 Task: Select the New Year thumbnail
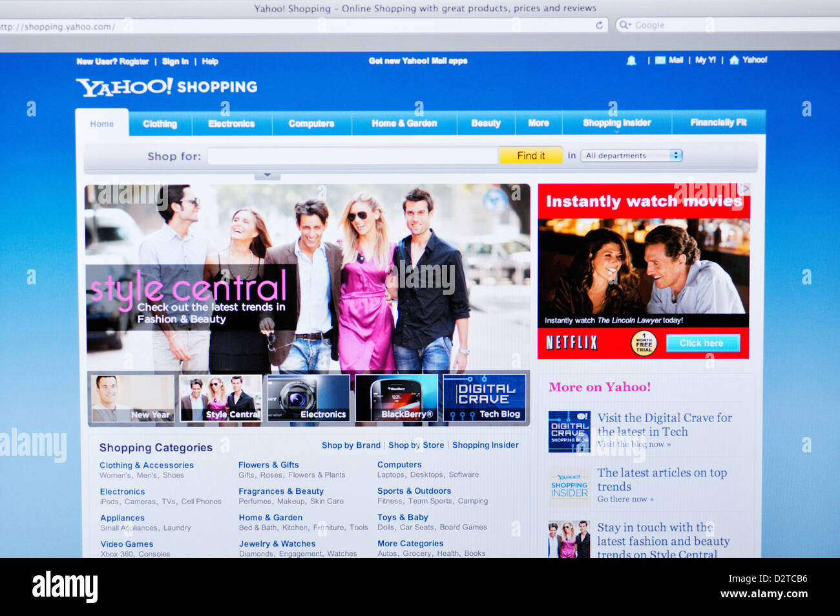pos(132,398)
